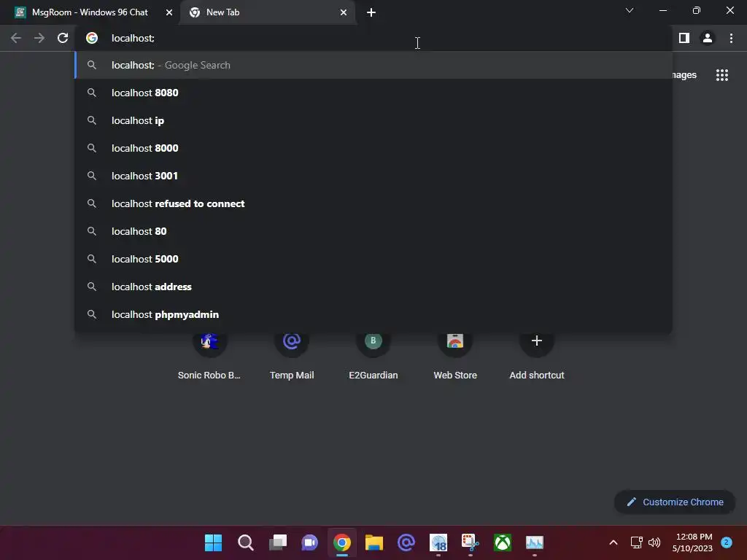Screen dimensions: 747x560
Task: Open the E2Guardian shortcut
Action: tap(373, 355)
